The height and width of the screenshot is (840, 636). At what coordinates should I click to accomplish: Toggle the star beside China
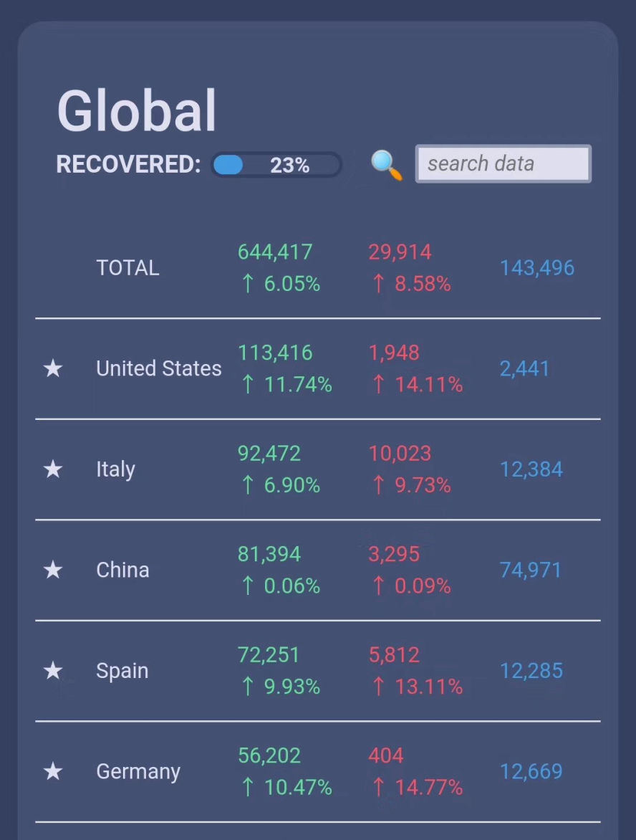(x=53, y=571)
